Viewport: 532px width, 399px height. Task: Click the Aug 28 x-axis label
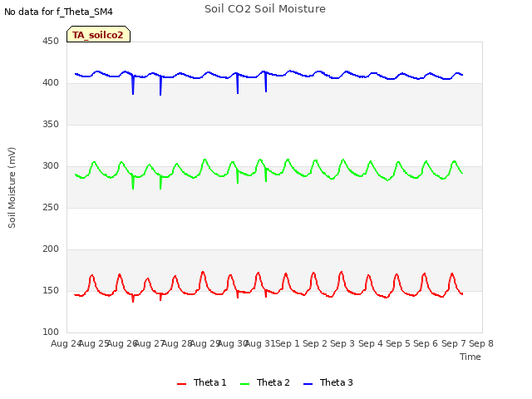coord(177,343)
